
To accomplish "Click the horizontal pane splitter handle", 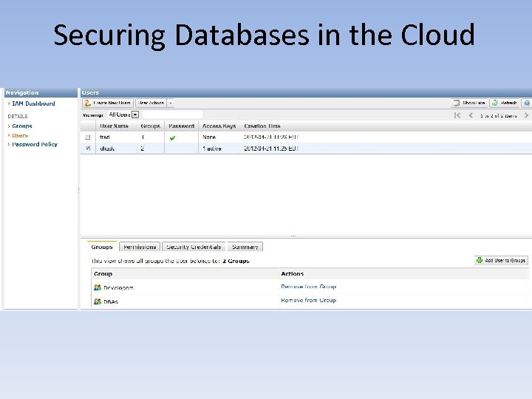I will [293, 236].
